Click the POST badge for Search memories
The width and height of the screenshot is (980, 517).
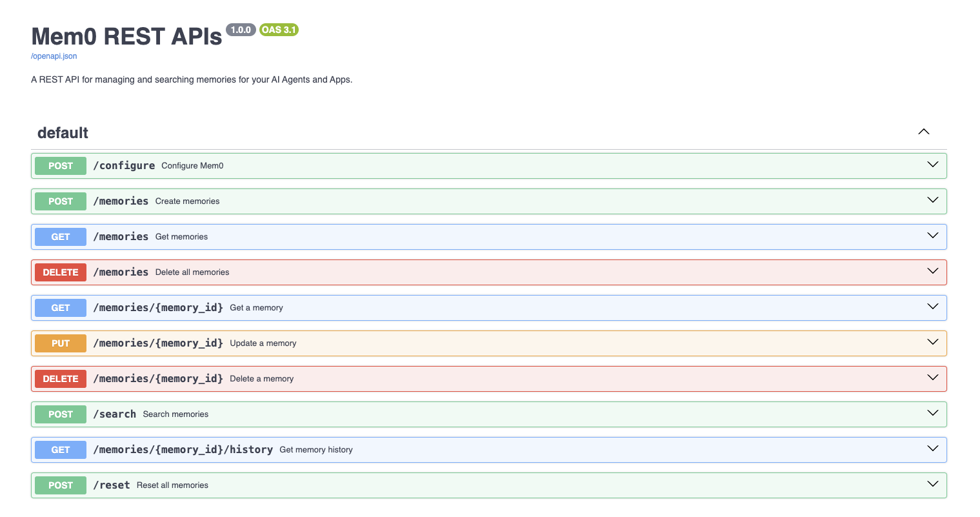pos(61,414)
